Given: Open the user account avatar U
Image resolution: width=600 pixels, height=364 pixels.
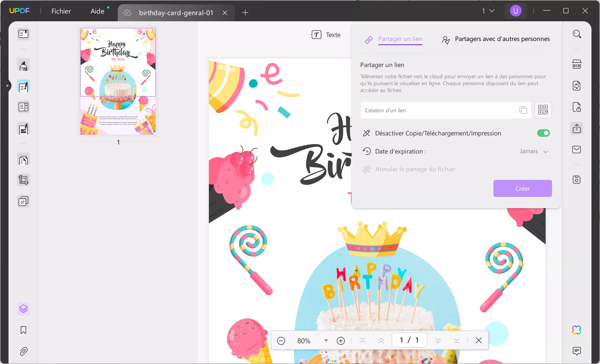Looking at the screenshot, I should point(516,11).
